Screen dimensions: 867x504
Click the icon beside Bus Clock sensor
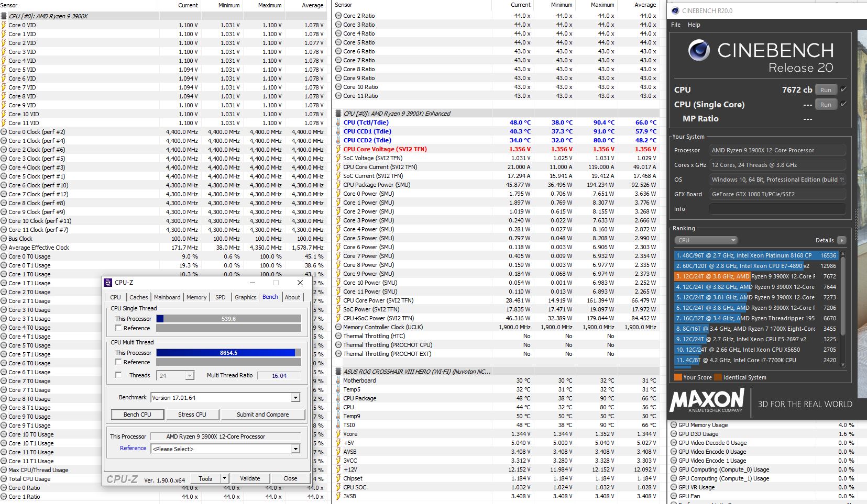click(4, 239)
